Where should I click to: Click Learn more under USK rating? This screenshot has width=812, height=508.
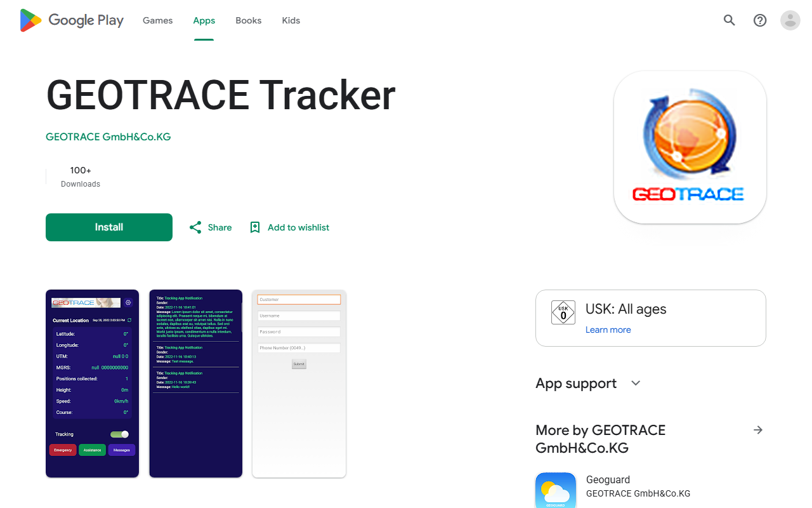[x=608, y=330]
